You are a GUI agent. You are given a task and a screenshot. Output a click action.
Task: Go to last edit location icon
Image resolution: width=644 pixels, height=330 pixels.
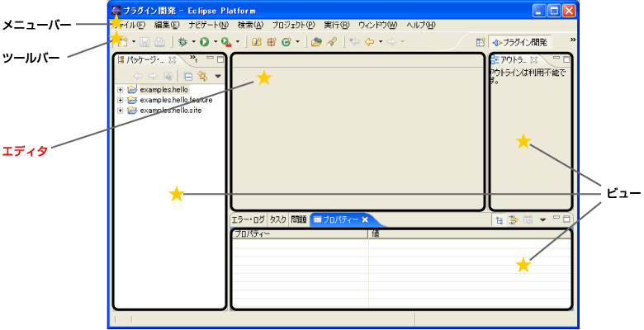click(354, 42)
